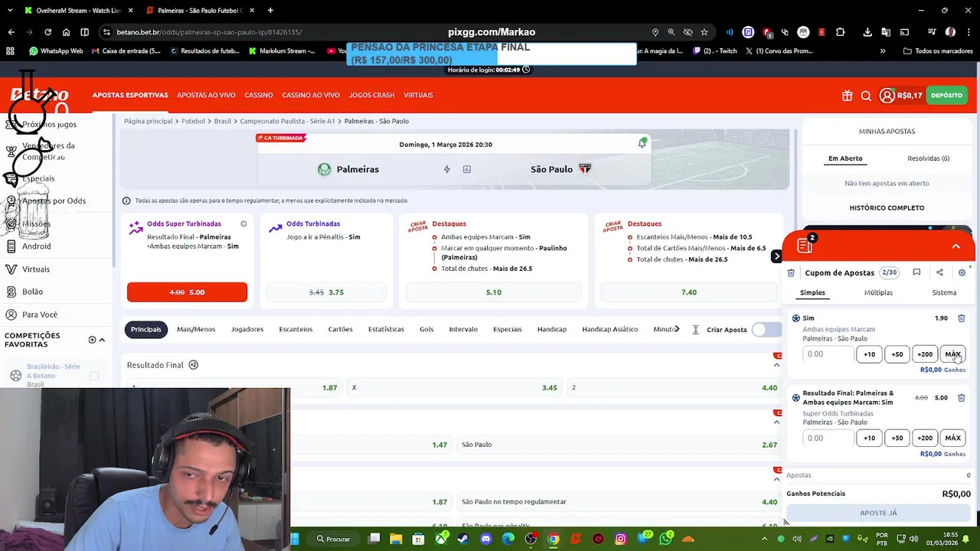980x551 pixels.
Task: Switch bet slip to the Sistema tab
Action: [944, 292]
